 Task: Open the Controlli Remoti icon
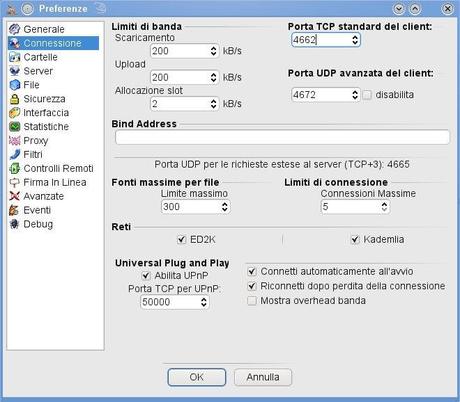click(15, 169)
